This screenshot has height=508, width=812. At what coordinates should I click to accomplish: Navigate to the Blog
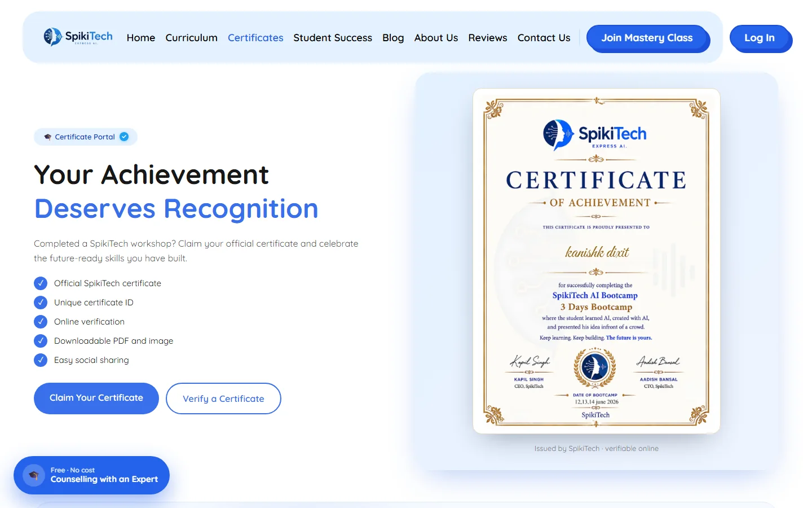[x=393, y=38]
